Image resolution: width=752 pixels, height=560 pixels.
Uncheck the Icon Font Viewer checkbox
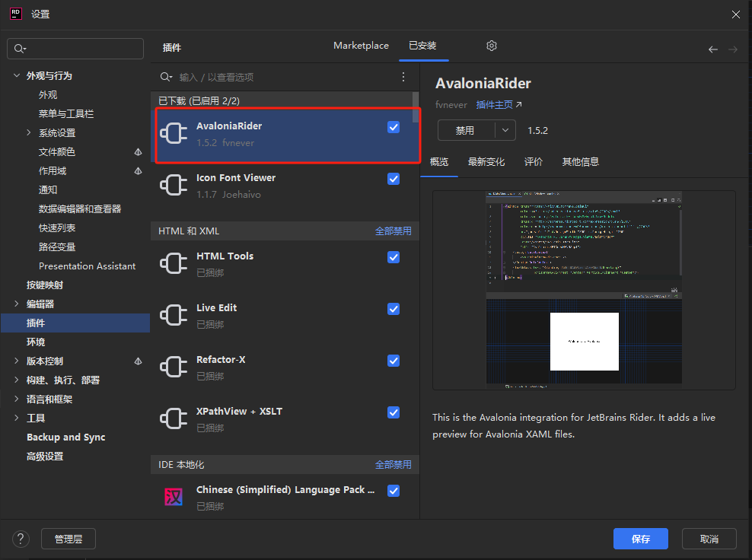tap(394, 179)
